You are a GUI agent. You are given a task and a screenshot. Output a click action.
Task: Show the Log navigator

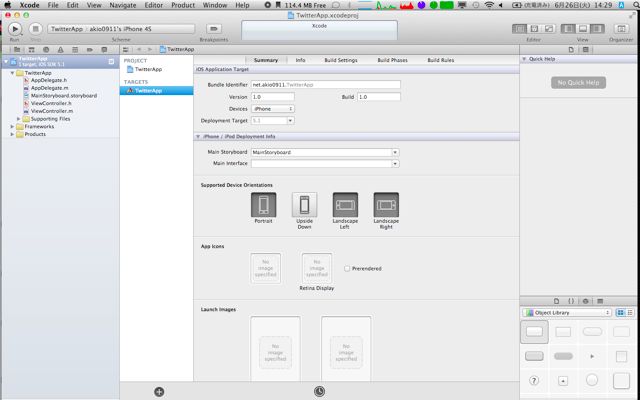click(x=104, y=49)
